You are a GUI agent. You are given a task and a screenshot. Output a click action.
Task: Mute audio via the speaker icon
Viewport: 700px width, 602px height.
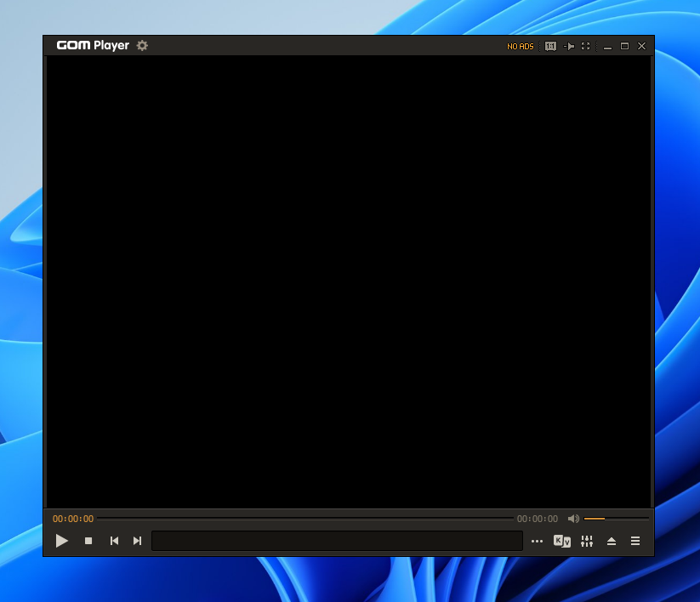pos(573,519)
